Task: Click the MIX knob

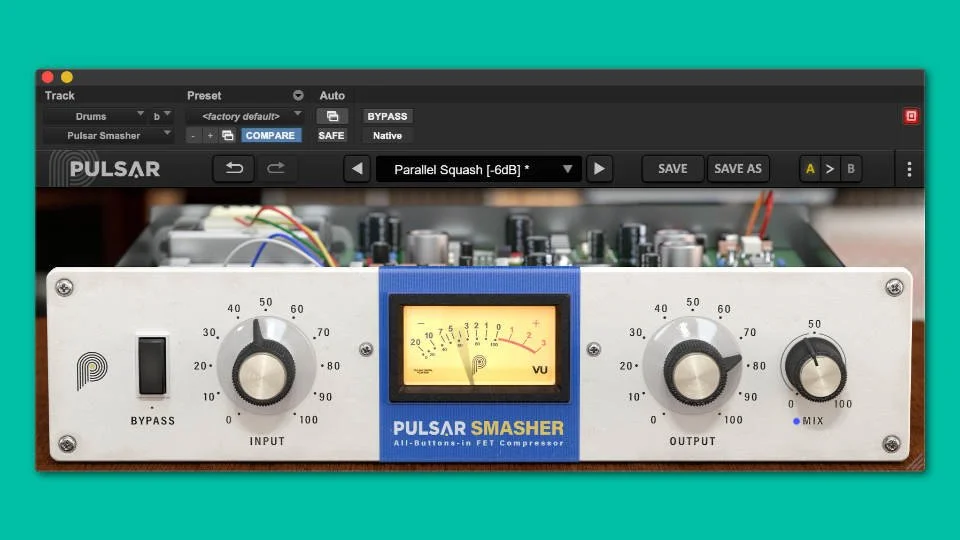Action: click(x=816, y=369)
